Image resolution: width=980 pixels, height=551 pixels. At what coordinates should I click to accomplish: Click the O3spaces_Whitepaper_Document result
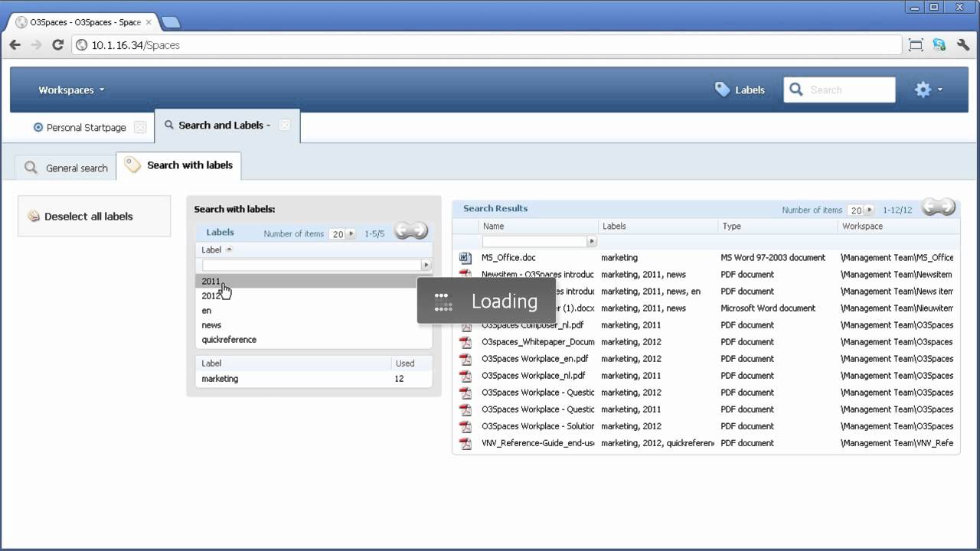click(537, 342)
